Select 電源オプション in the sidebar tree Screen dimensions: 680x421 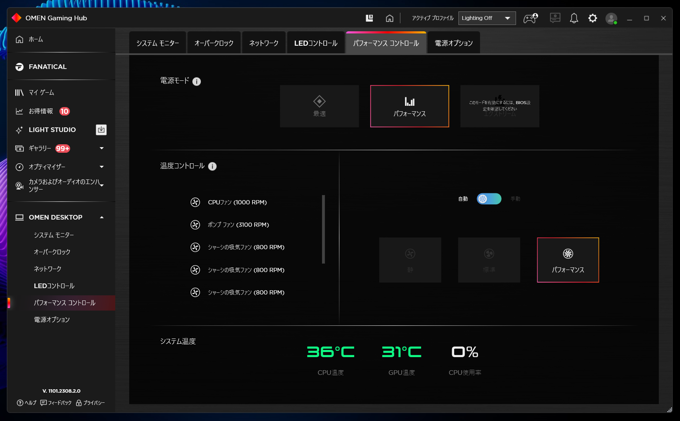[x=52, y=320]
